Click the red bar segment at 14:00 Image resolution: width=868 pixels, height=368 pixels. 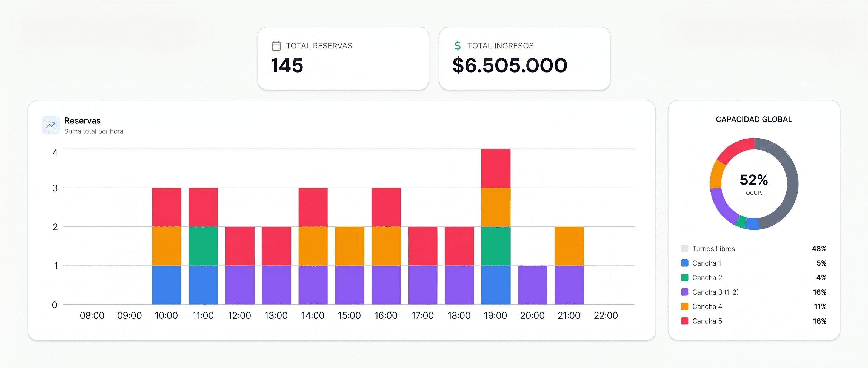pos(313,207)
